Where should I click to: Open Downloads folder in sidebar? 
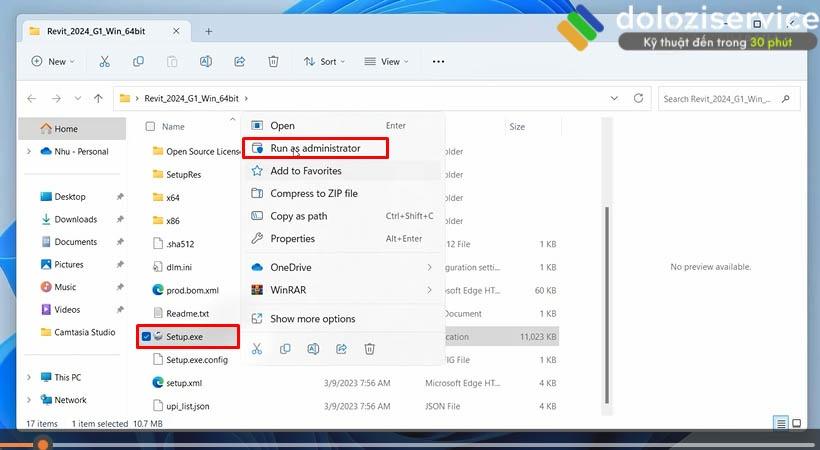[x=75, y=219]
